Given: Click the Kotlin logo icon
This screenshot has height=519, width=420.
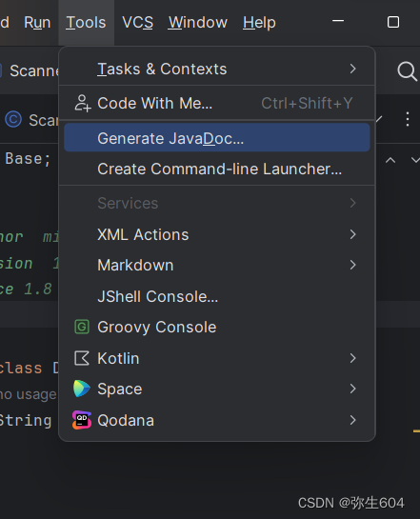Looking at the screenshot, I should [82, 358].
